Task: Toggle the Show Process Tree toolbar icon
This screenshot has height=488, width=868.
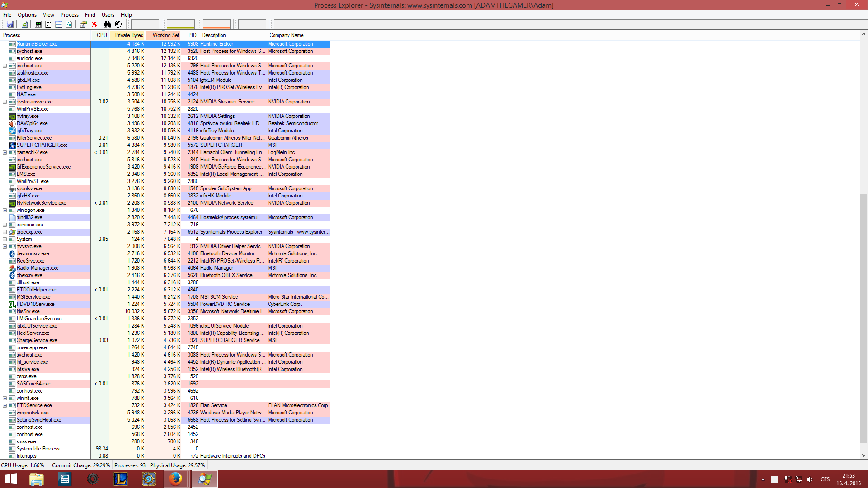Action: click(x=48, y=24)
